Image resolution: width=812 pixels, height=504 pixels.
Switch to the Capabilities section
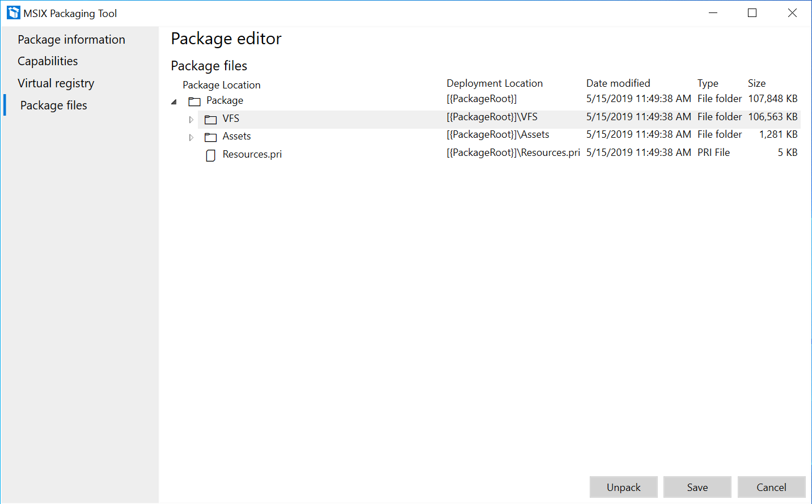[x=48, y=61]
